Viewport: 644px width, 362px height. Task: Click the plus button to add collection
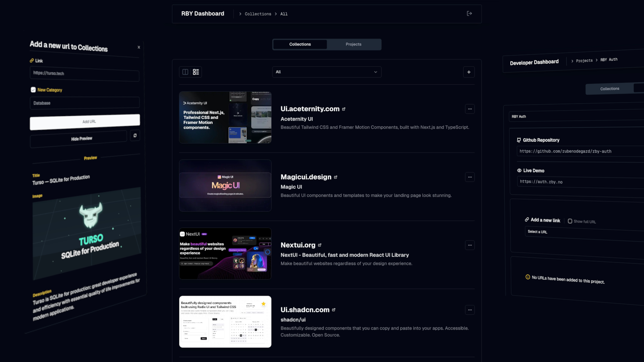point(469,72)
